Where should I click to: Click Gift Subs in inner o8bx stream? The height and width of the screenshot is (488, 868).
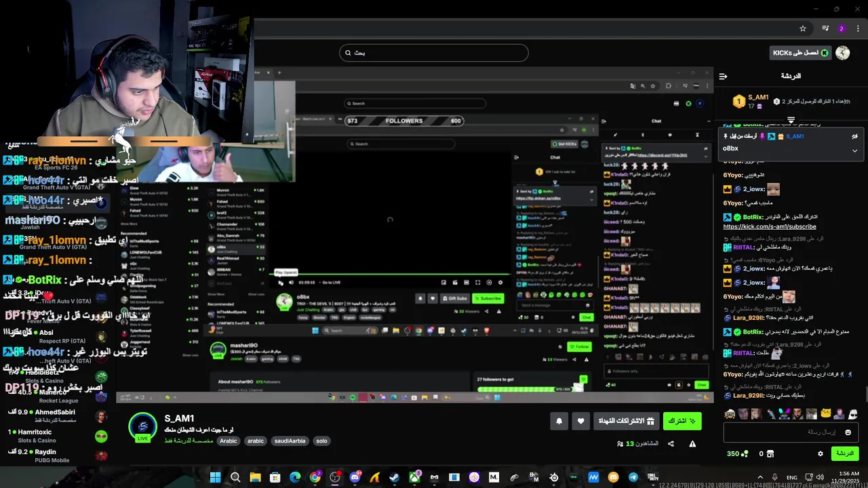pyautogui.click(x=454, y=298)
